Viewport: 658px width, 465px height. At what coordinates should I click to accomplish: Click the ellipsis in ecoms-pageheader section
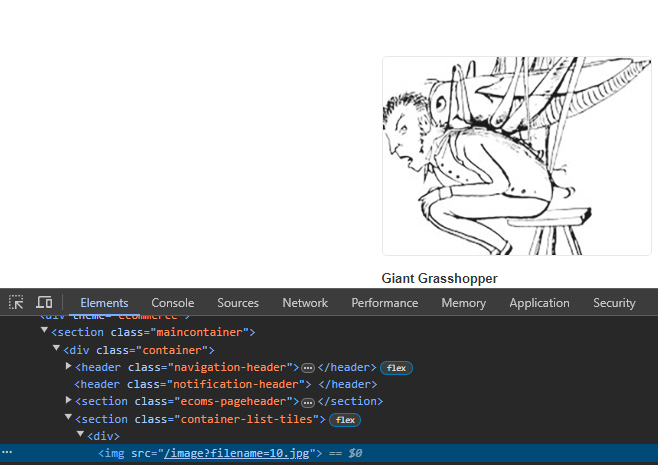(308, 402)
